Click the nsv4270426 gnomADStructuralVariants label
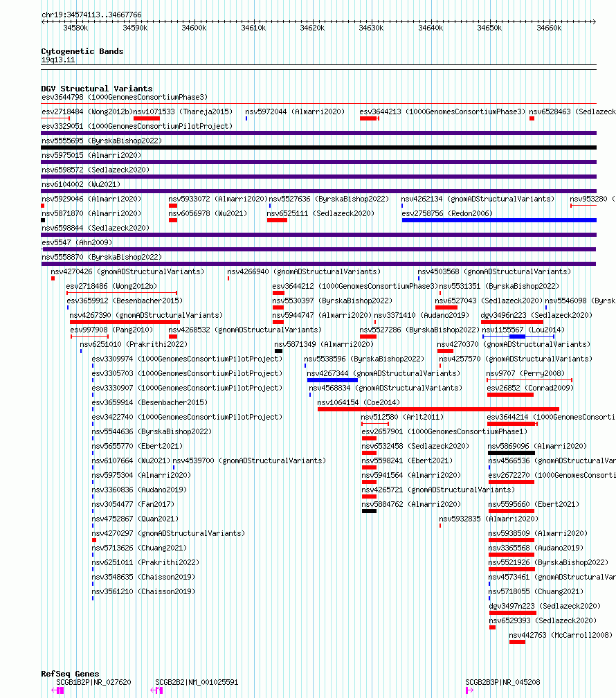 [127, 271]
